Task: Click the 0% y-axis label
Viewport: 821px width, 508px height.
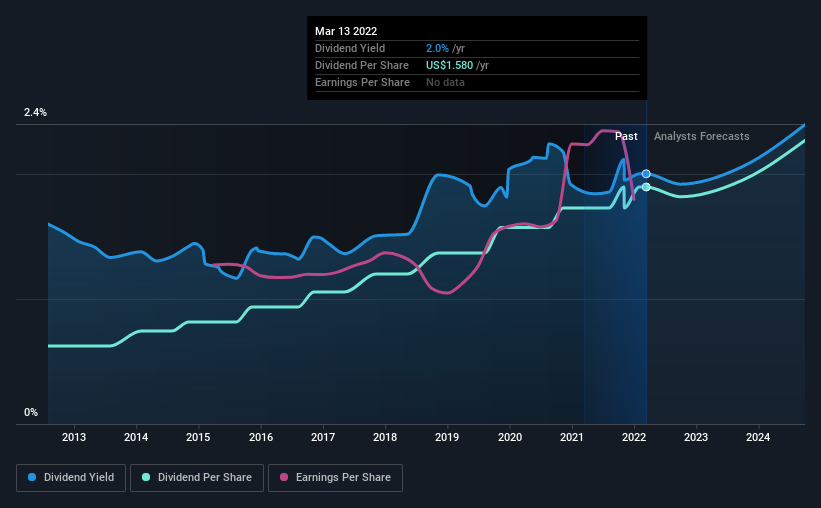Action: pos(31,413)
